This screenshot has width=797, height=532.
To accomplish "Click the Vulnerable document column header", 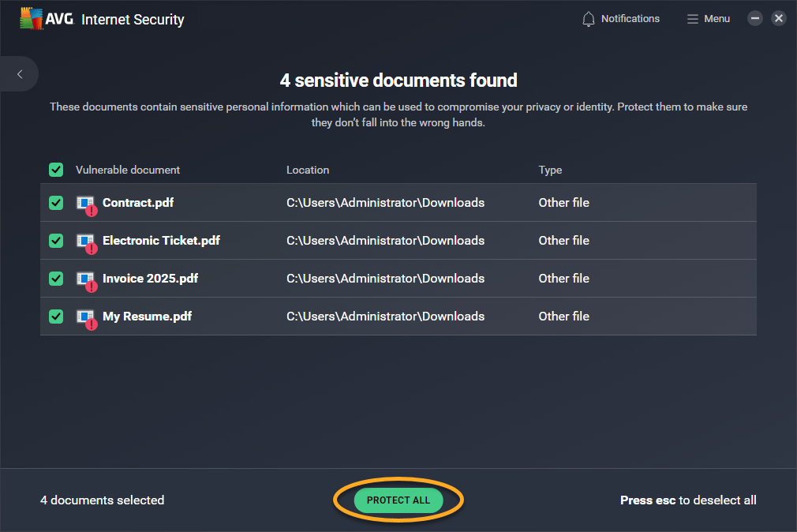I will coord(128,170).
